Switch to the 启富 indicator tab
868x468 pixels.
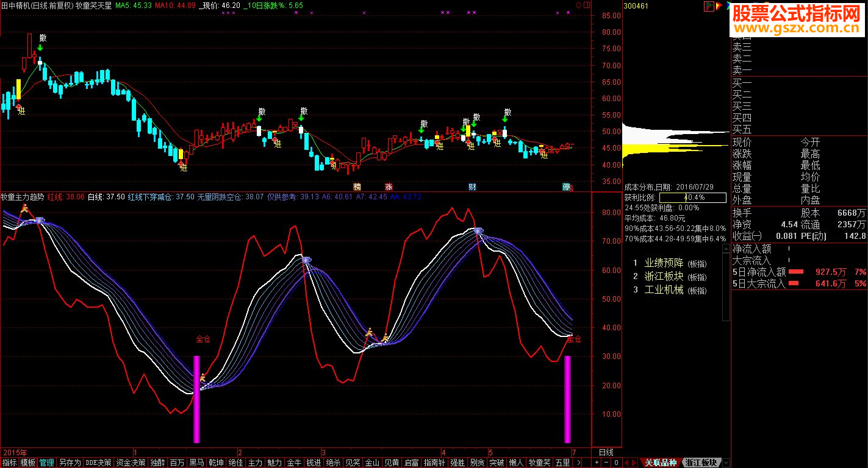[411, 463]
